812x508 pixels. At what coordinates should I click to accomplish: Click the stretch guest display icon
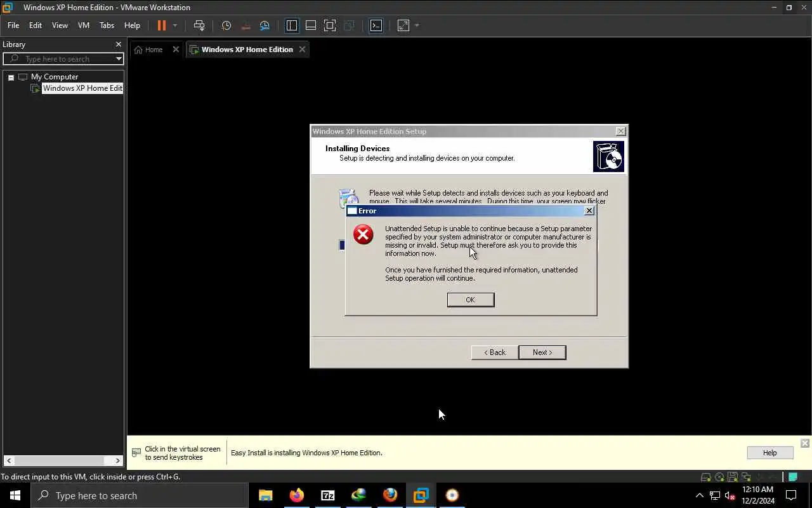click(x=403, y=25)
